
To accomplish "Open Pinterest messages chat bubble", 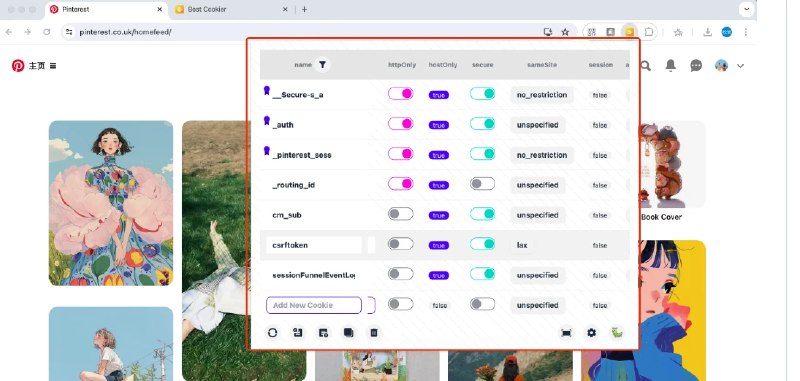I will pyautogui.click(x=696, y=65).
